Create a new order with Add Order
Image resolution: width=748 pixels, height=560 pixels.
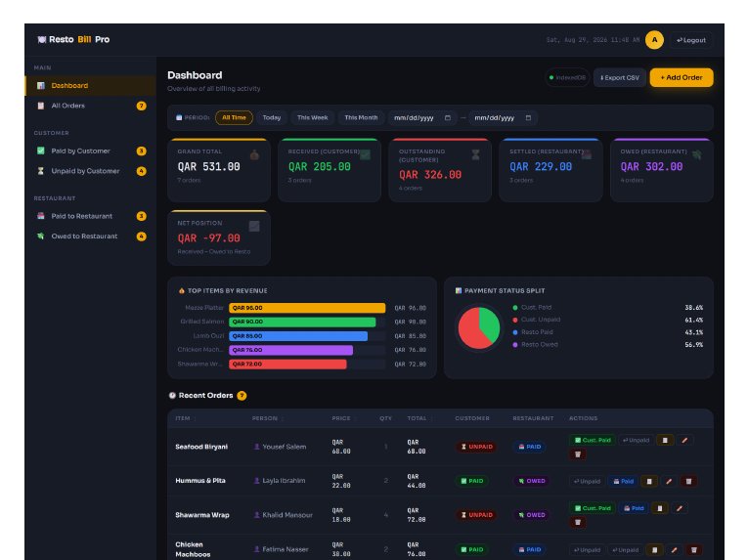tap(682, 77)
